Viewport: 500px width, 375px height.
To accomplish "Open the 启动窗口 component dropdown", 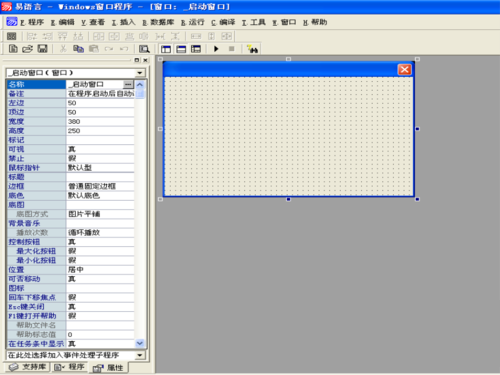I will (x=140, y=73).
